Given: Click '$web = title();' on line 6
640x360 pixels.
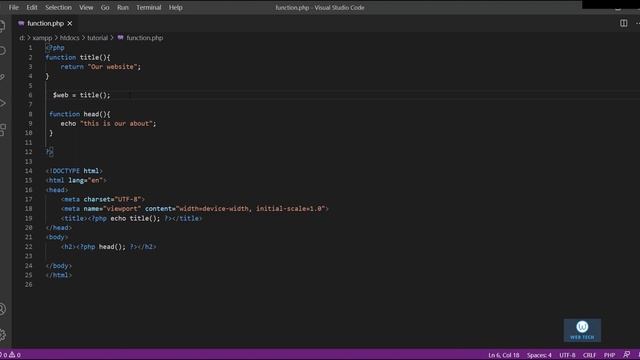Looking at the screenshot, I should [81, 95].
